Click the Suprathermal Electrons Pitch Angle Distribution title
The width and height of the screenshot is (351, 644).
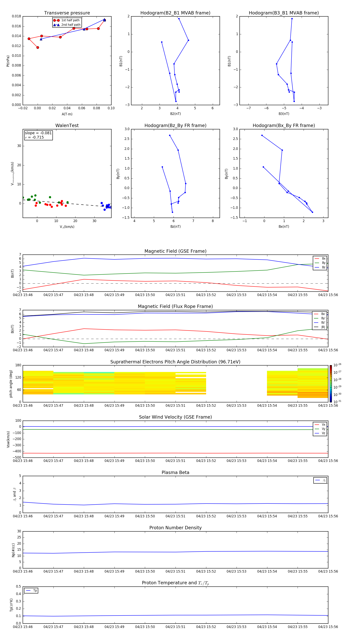(x=175, y=362)
